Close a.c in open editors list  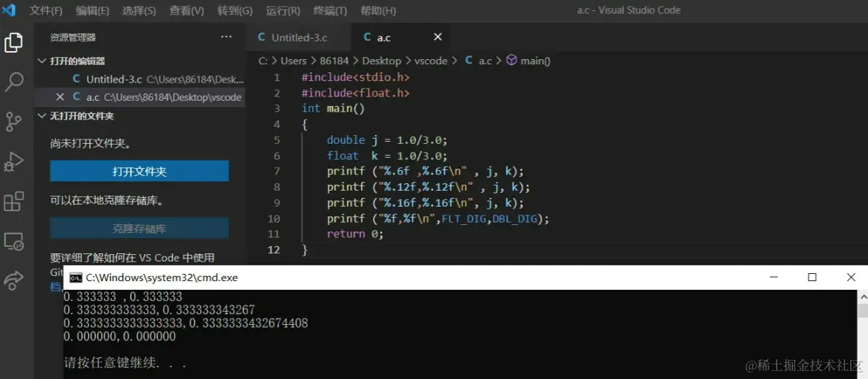click(61, 97)
